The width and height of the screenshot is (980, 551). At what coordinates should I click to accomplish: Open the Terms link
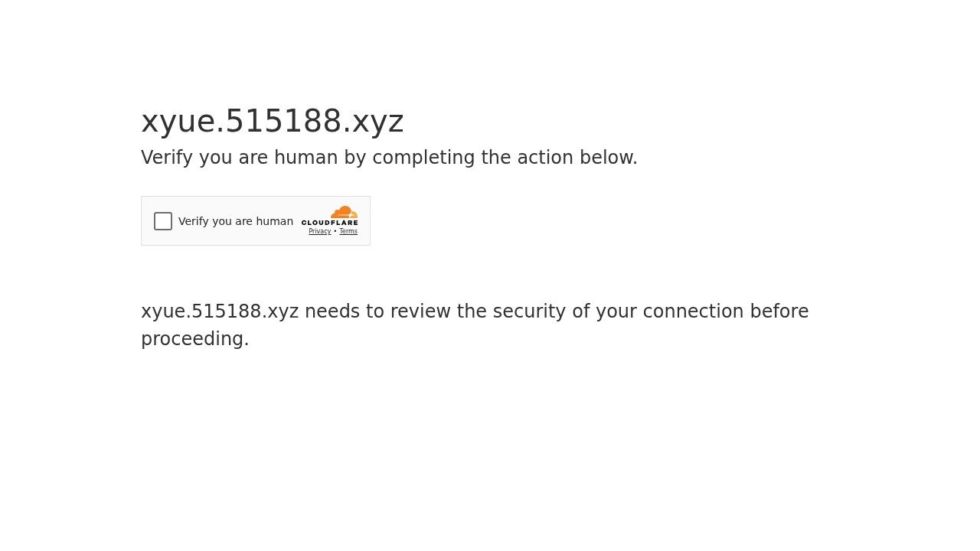click(x=348, y=231)
